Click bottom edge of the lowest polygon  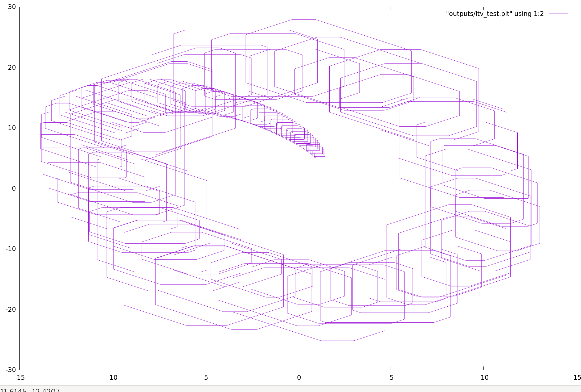tap(337, 341)
